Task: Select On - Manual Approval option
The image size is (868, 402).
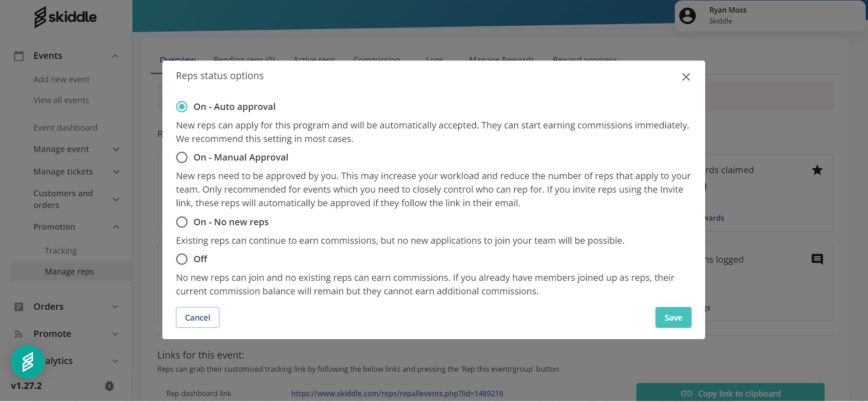Action: point(182,157)
